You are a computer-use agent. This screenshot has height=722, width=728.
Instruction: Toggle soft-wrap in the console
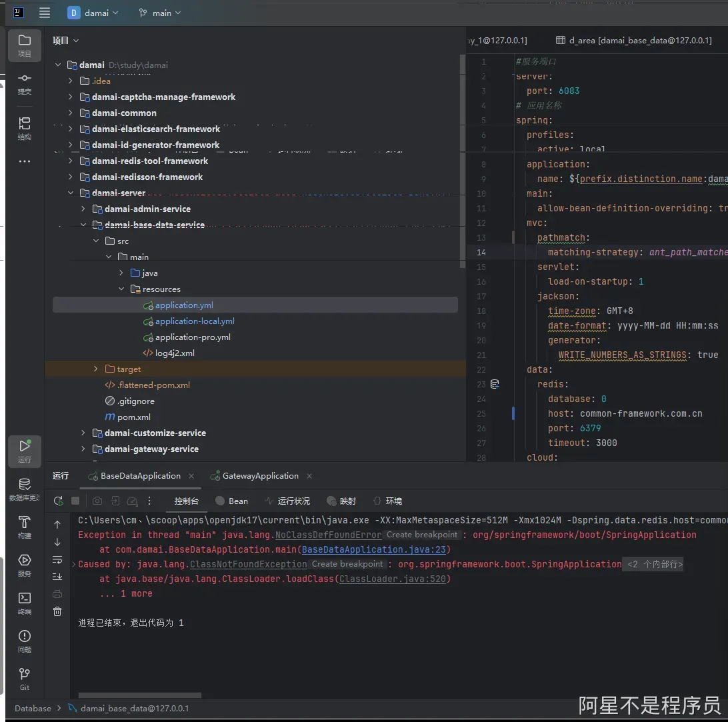point(57,559)
